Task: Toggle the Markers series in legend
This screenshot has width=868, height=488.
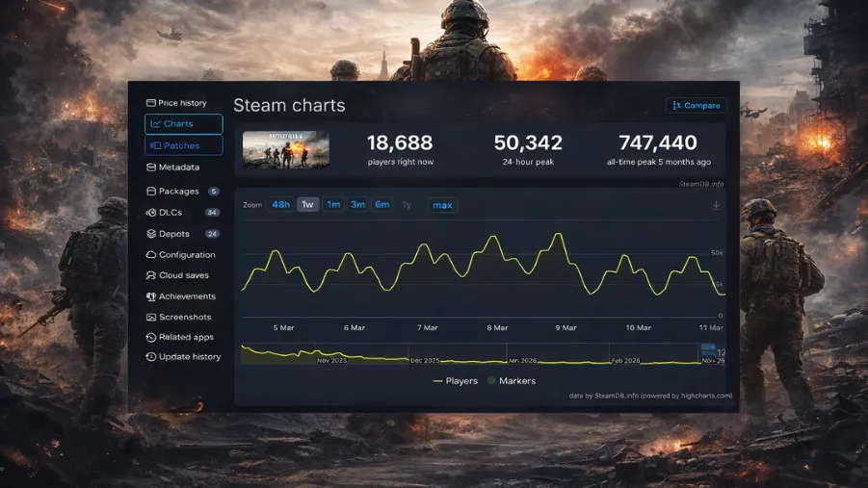Action: point(512,381)
